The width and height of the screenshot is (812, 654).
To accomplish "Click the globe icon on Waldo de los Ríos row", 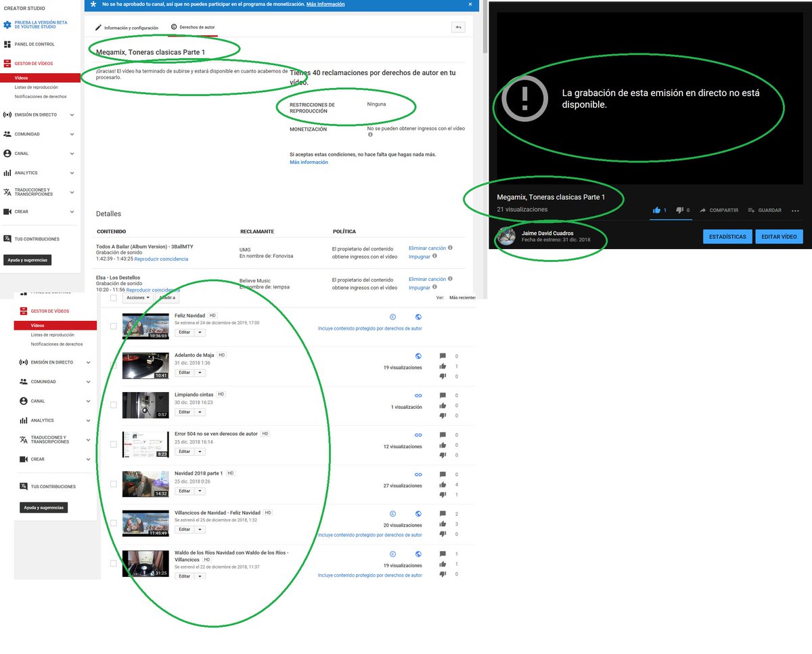I will coord(418,554).
